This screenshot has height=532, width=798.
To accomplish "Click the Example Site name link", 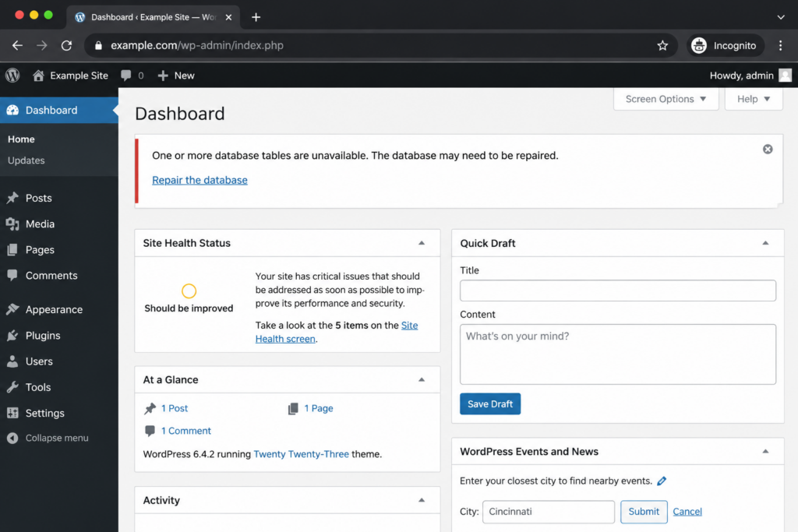I will pos(79,76).
